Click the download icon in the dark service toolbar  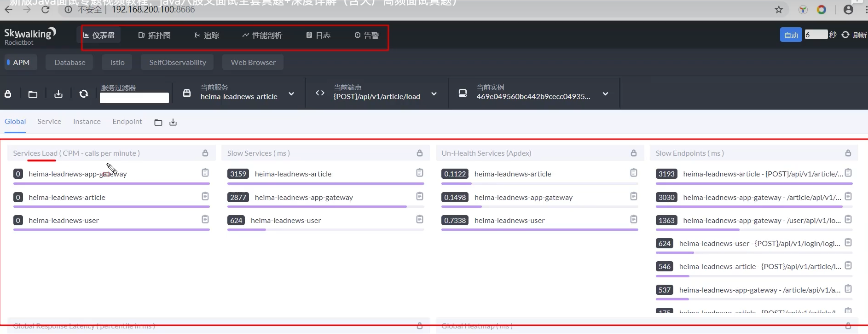click(x=58, y=94)
